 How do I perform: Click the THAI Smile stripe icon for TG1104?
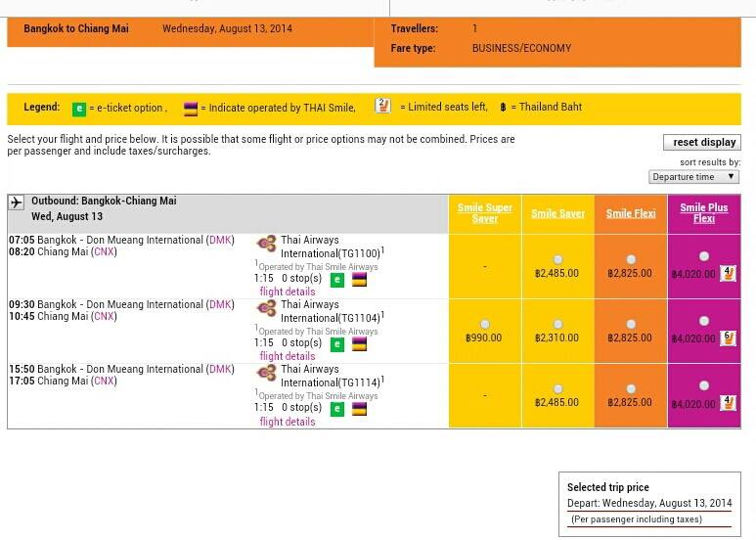click(x=359, y=344)
